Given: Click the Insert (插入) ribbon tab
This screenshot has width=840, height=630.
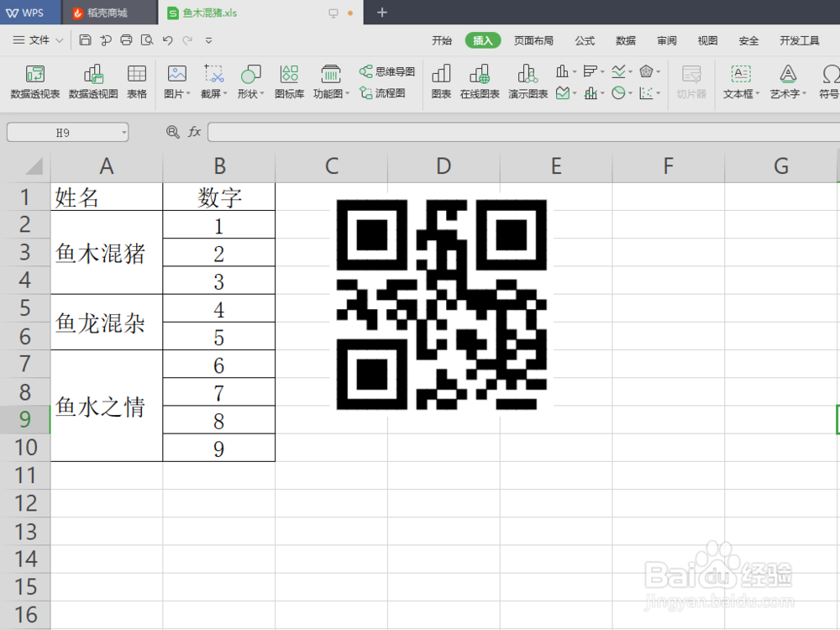Looking at the screenshot, I should click(483, 40).
